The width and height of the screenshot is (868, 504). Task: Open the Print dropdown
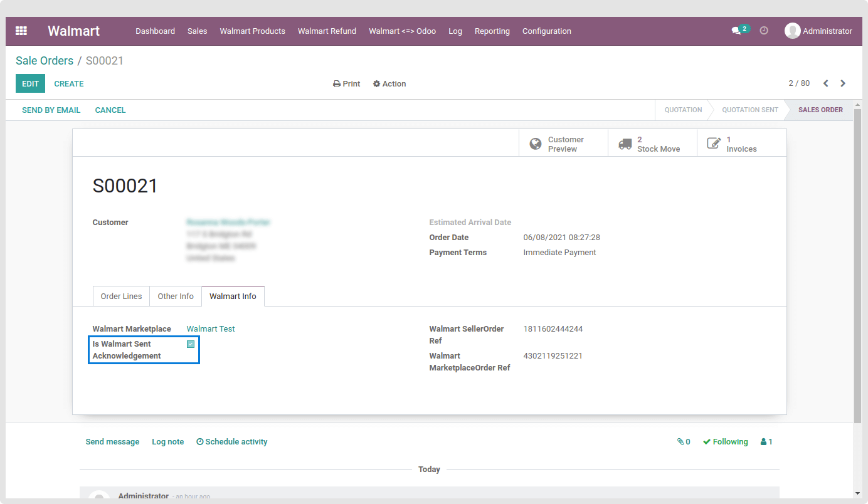click(x=346, y=84)
